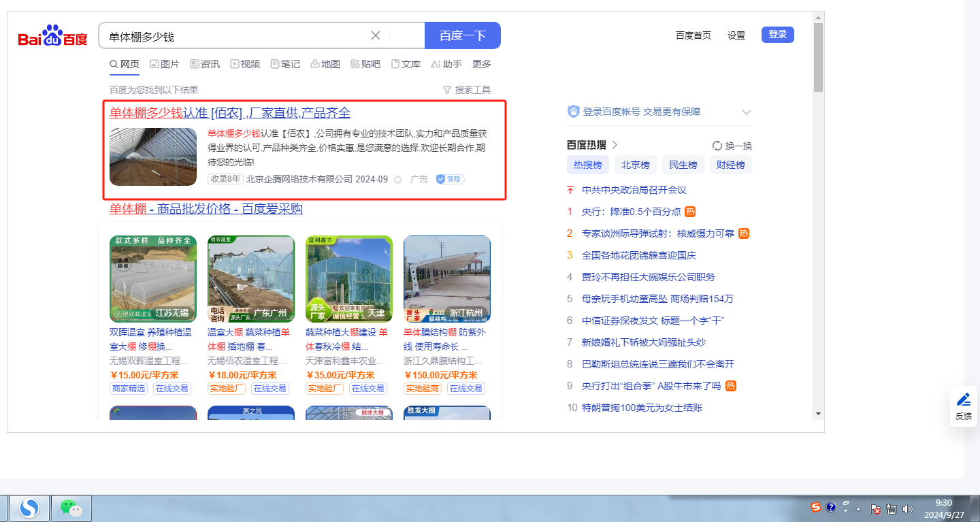Open the 贴吧 tab
Screen dimensions: 980x522
click(365, 64)
